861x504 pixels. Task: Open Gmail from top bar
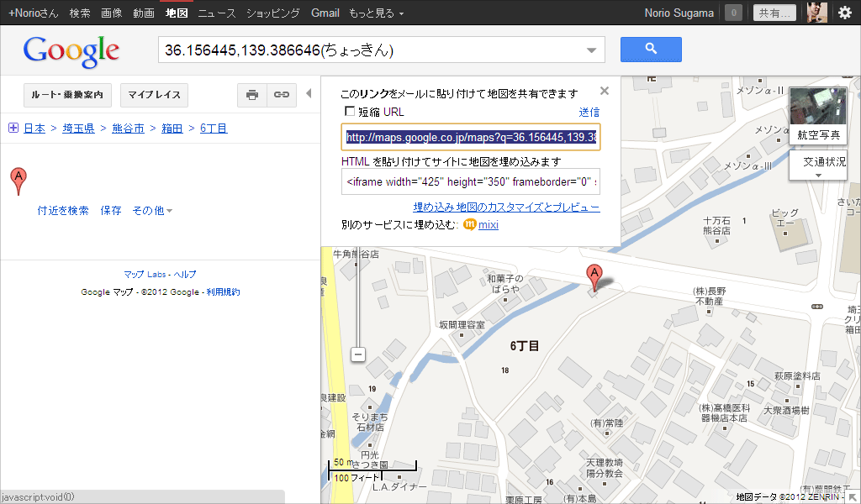[325, 13]
